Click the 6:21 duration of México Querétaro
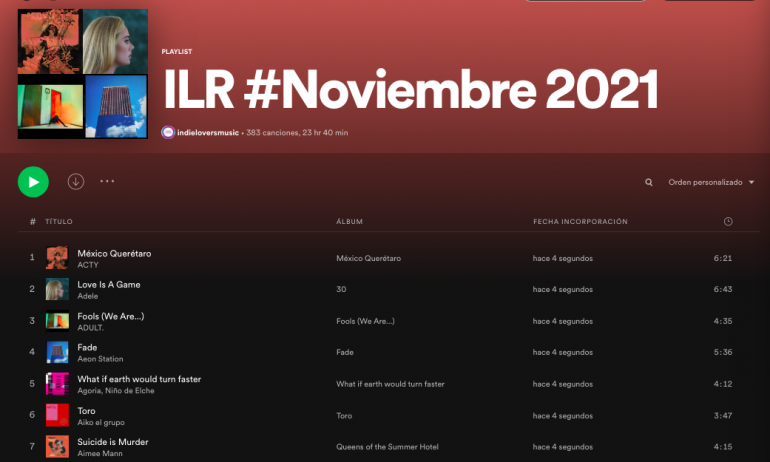The height and width of the screenshot is (462, 770). [x=723, y=258]
